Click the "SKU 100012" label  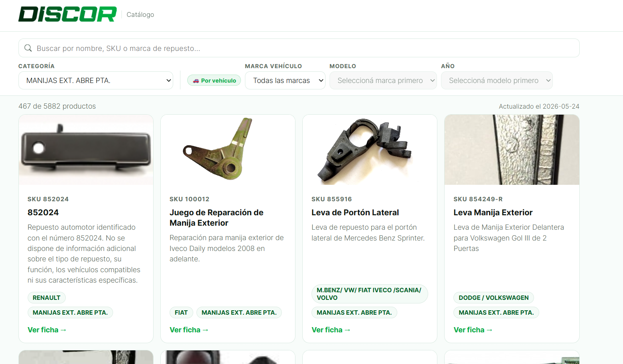click(x=190, y=199)
